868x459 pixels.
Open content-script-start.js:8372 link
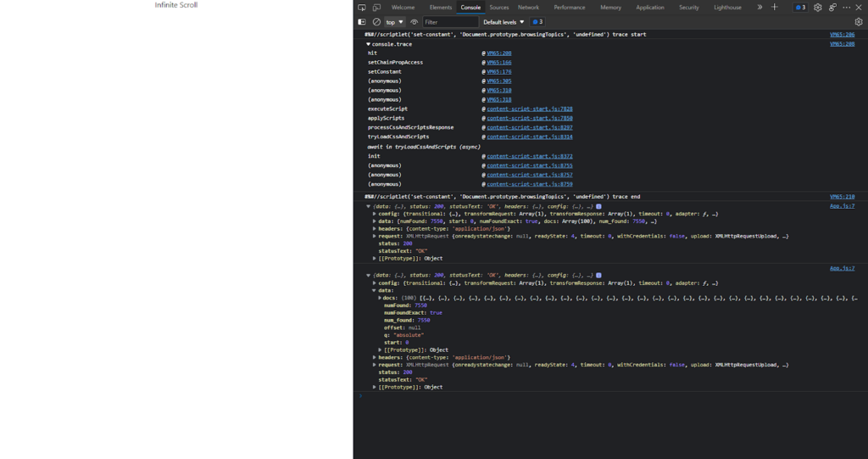530,156
